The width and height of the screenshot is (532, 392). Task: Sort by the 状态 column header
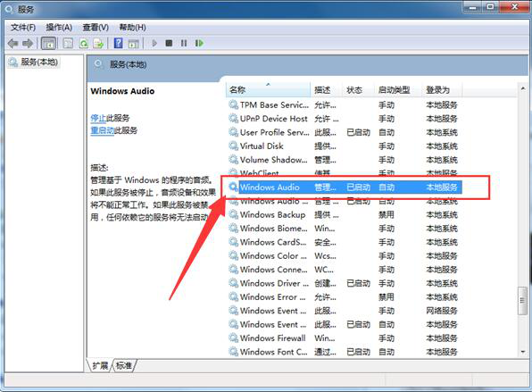point(358,90)
